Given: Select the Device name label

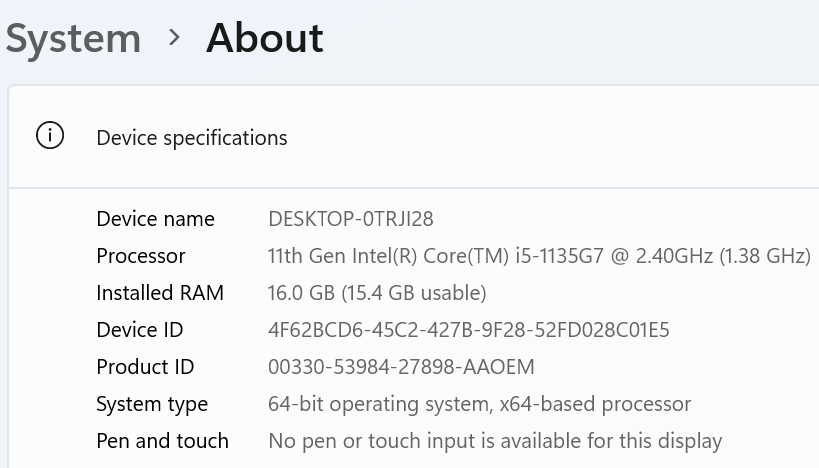Looking at the screenshot, I should point(156,219).
